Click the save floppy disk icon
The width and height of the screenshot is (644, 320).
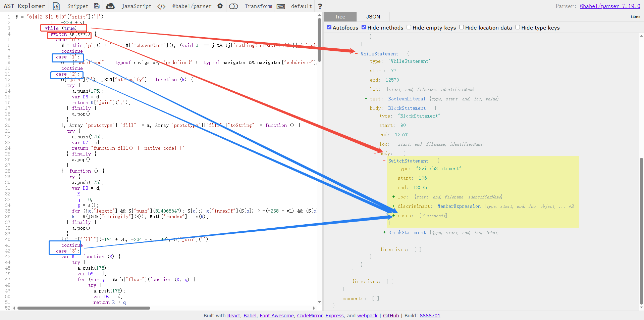coord(97,6)
